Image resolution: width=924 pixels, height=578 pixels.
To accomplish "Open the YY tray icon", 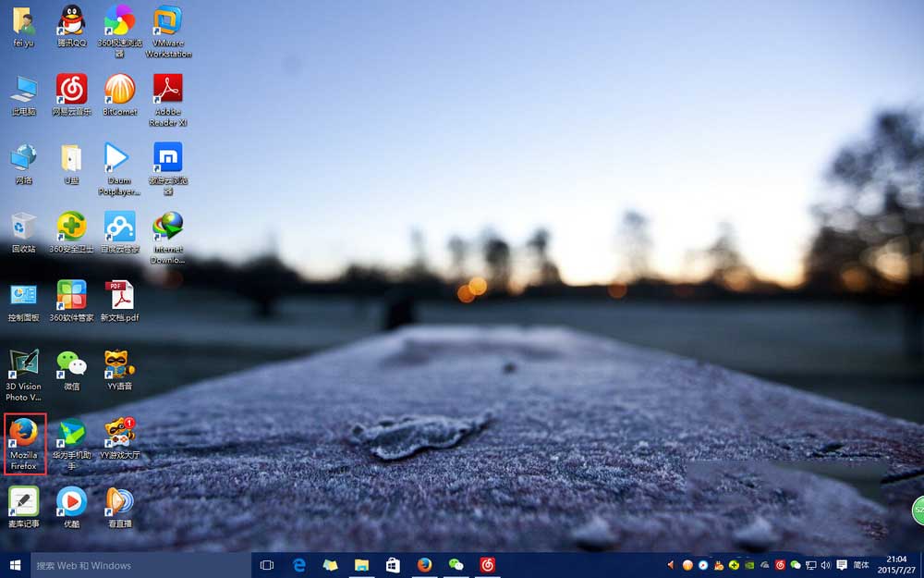I will (718, 566).
